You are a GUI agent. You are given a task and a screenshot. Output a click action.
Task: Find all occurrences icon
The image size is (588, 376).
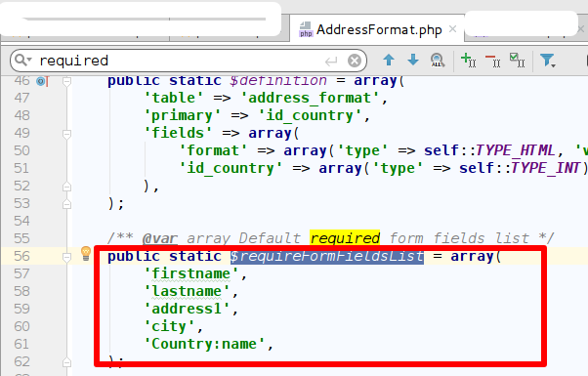coord(438,60)
